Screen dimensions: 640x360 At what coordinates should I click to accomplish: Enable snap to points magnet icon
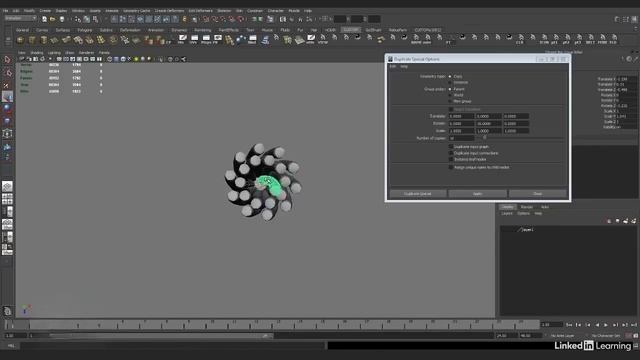224,19
